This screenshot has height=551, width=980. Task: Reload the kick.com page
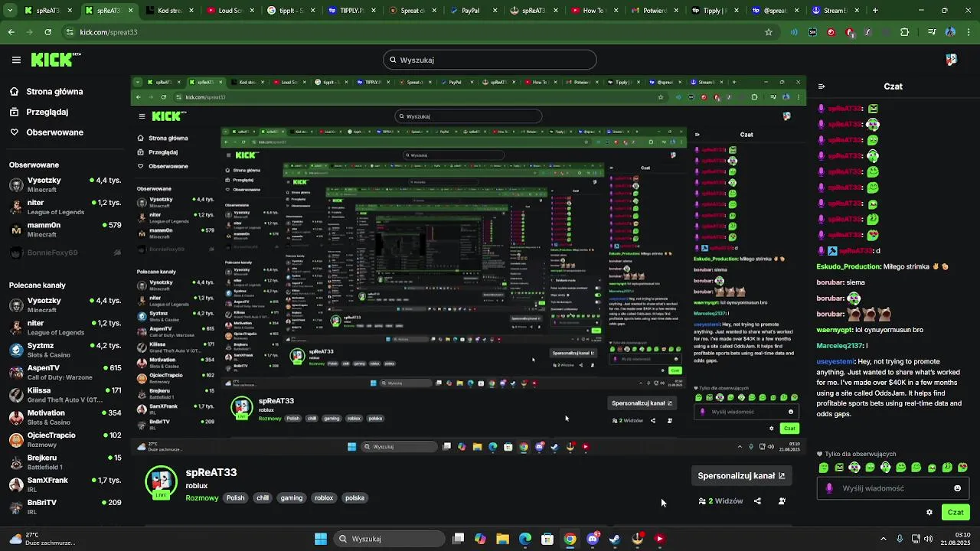tap(48, 32)
